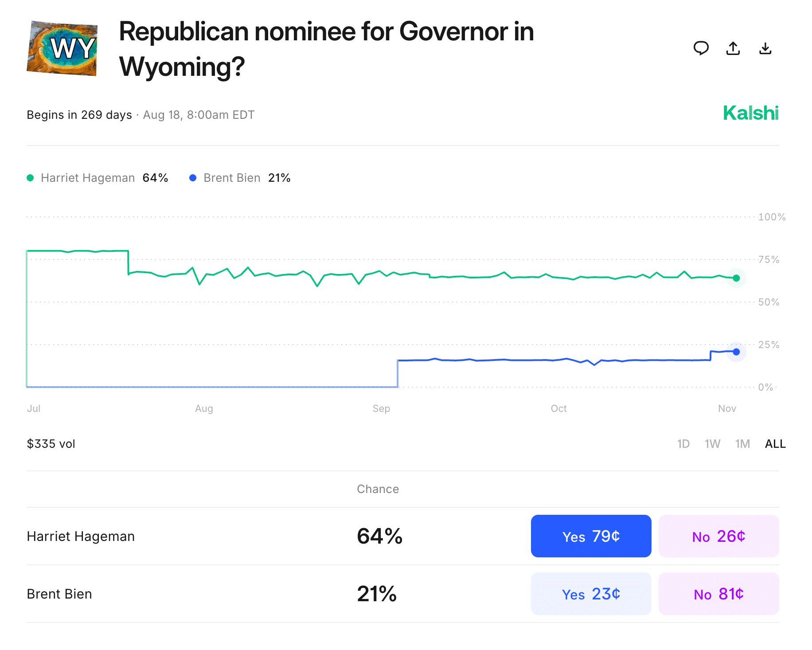The height and width of the screenshot is (650, 812).
Task: Click green Harriet Hageman legend dot
Action: click(x=30, y=178)
